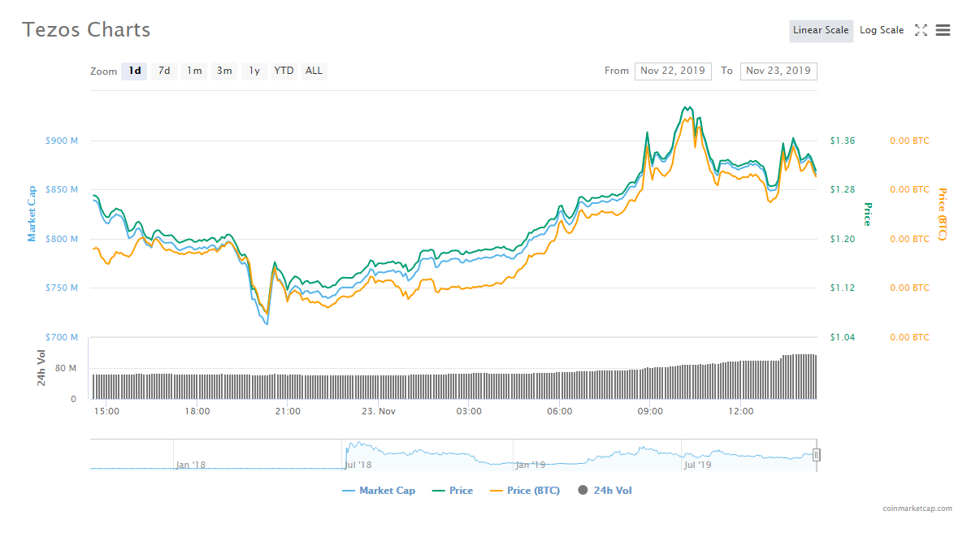Edit the To date field

pos(778,71)
